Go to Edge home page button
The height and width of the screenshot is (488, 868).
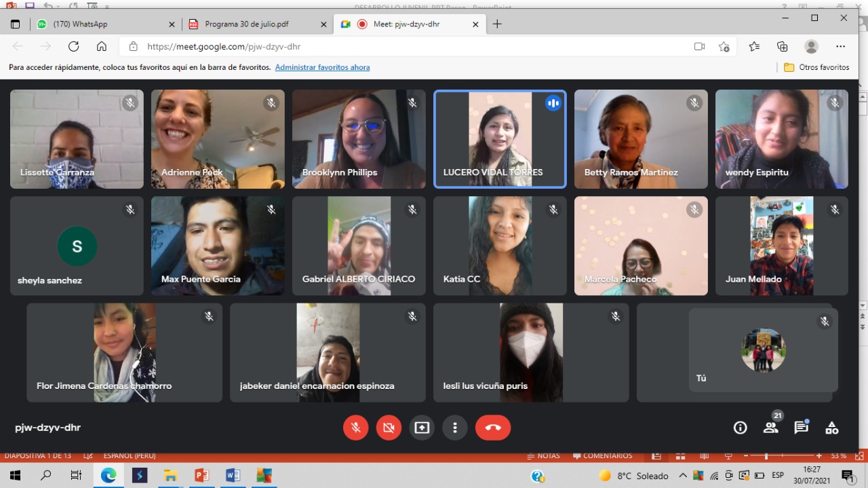(x=102, y=46)
